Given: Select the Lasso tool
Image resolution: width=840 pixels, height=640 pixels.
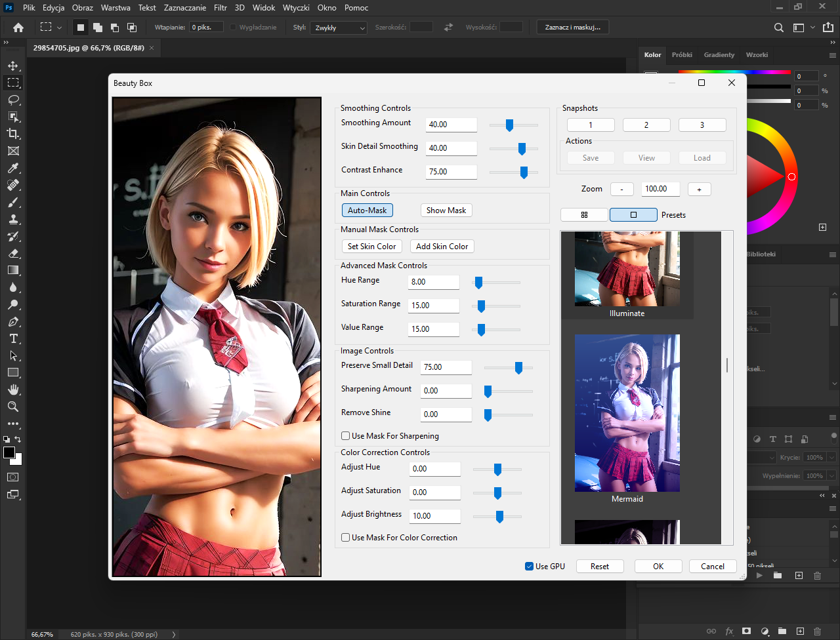Looking at the screenshot, I should tap(12, 100).
